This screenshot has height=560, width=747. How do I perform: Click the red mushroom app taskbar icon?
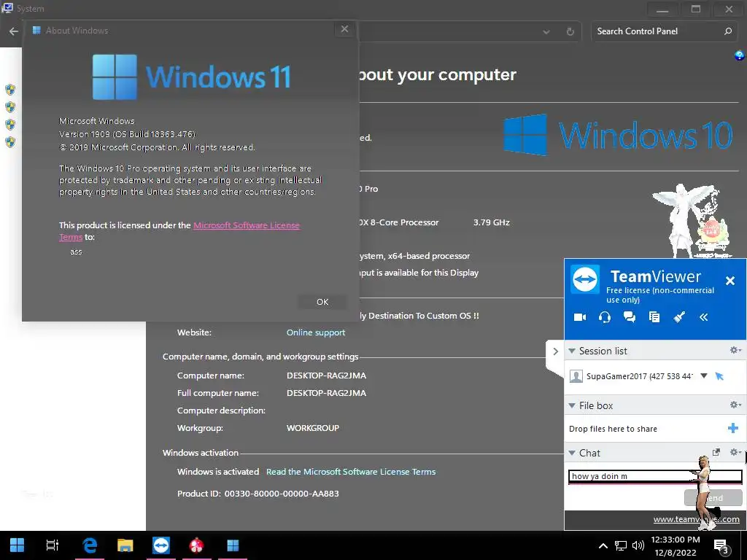197,545
